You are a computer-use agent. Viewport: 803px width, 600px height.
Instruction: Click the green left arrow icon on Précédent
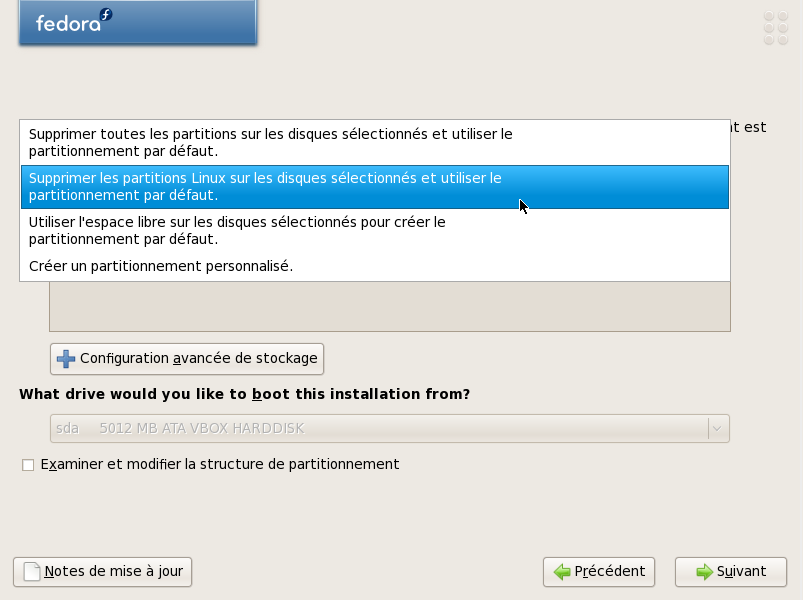[x=562, y=572]
